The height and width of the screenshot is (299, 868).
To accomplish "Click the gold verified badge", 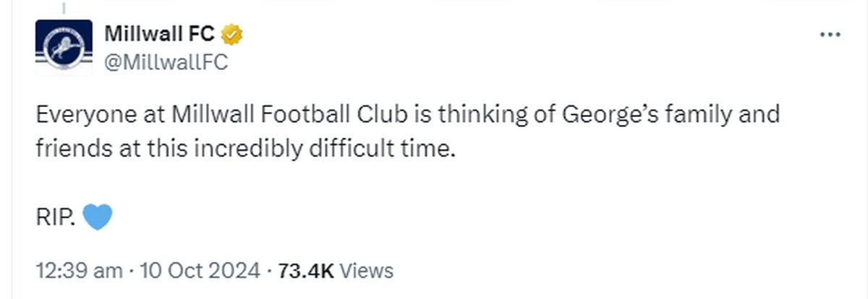I will [231, 32].
